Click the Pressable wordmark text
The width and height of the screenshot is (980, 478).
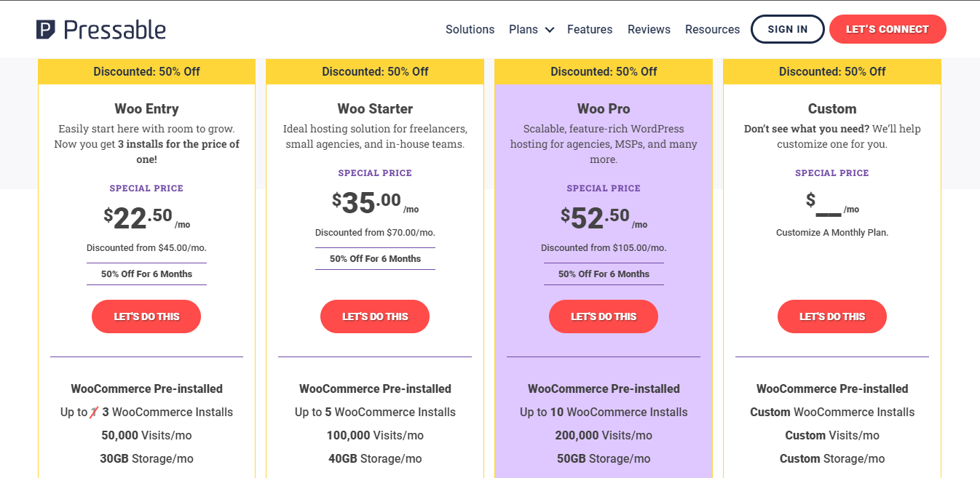(x=115, y=30)
